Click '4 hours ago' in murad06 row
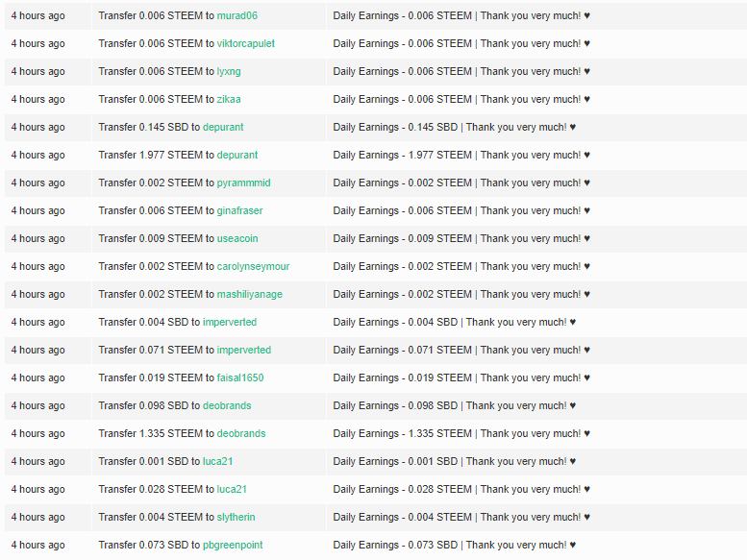Viewport: 747px width, 560px height. (x=38, y=15)
